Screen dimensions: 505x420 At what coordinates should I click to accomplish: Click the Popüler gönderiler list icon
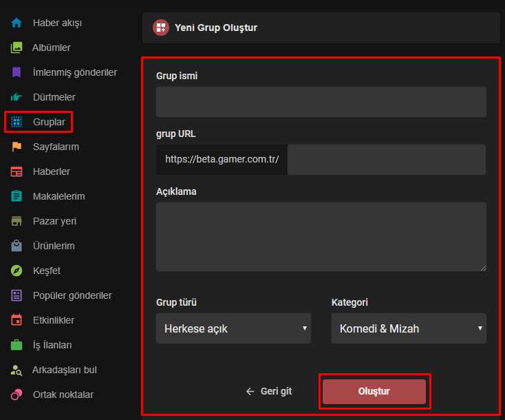click(17, 295)
